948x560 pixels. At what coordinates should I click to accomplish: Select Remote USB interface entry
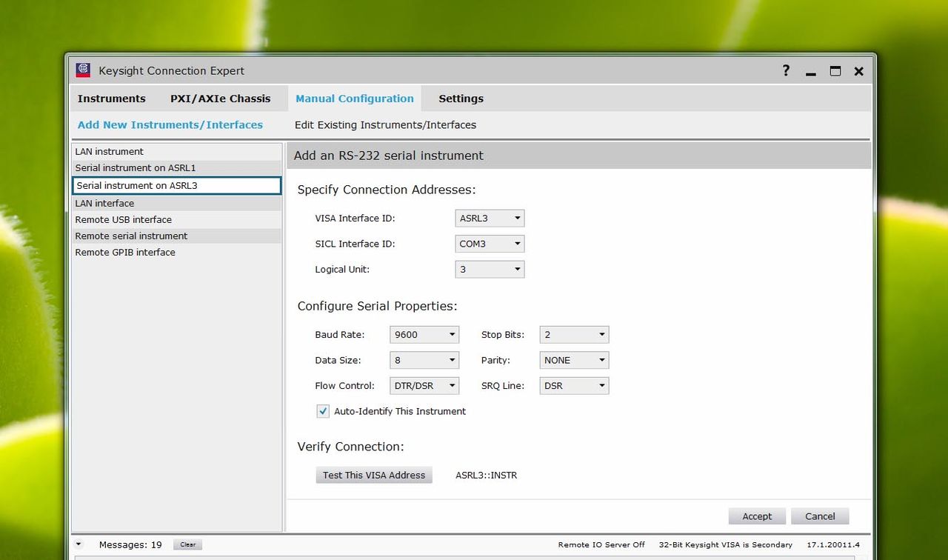[176, 219]
